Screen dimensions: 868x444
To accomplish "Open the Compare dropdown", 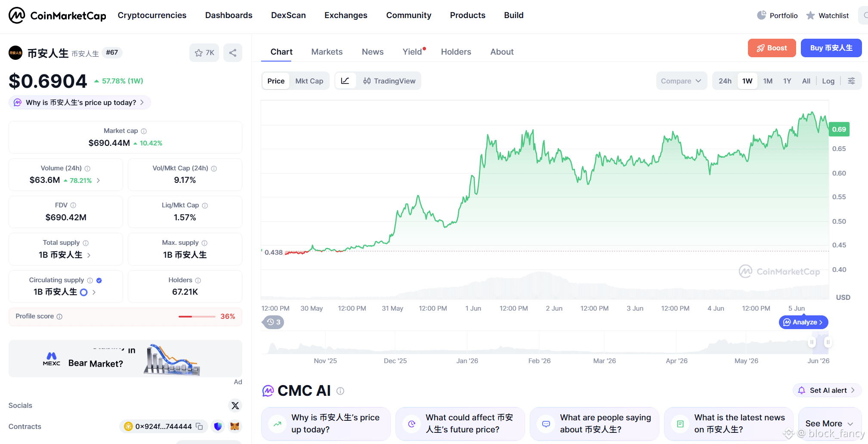I will click(x=681, y=81).
